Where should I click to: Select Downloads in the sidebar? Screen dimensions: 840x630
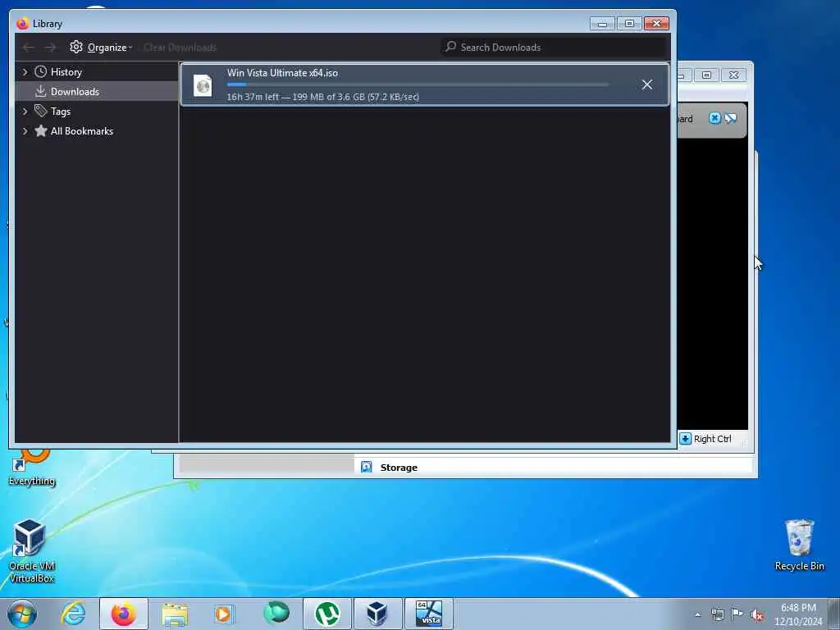(x=97, y=92)
